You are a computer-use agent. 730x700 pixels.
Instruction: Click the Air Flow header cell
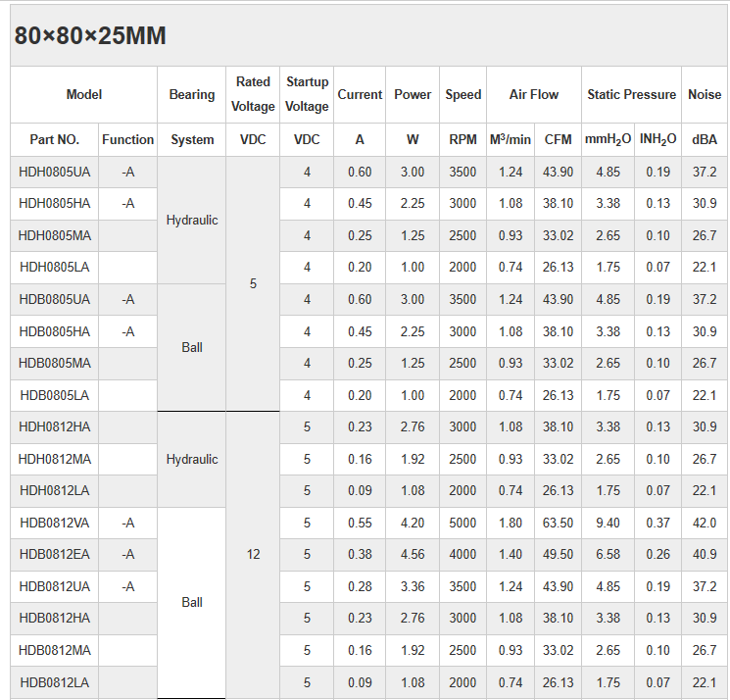pyautogui.click(x=533, y=94)
